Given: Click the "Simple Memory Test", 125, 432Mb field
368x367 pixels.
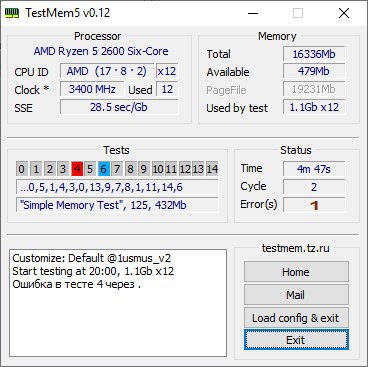Looking at the screenshot, I should [117, 205].
